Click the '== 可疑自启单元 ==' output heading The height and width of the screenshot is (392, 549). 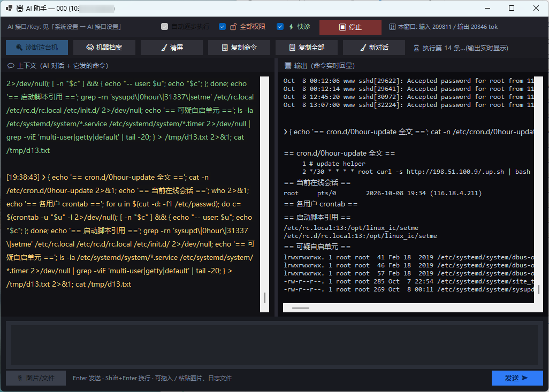317,247
